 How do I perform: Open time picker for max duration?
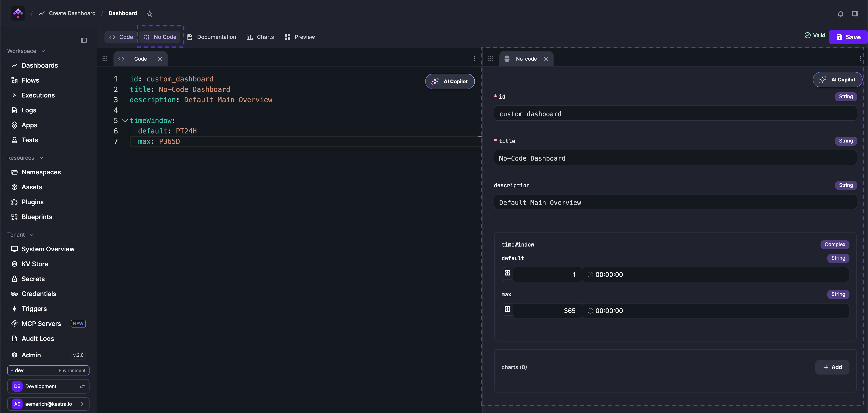716,311
